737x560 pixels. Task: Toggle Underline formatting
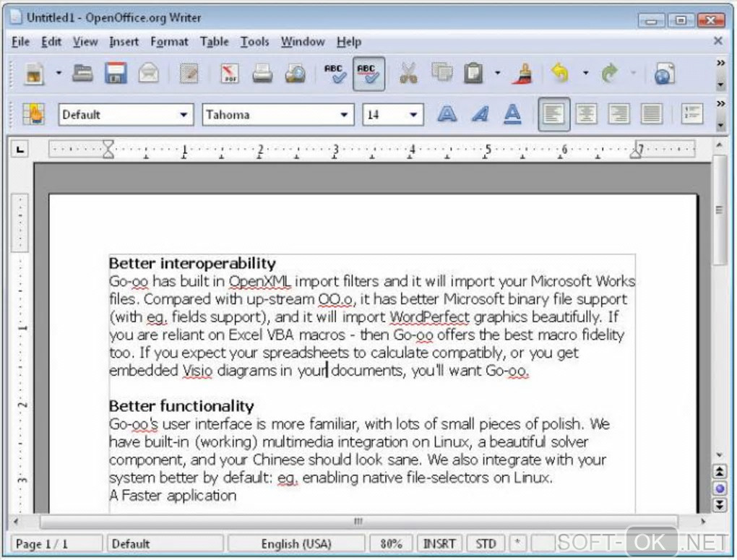512,114
